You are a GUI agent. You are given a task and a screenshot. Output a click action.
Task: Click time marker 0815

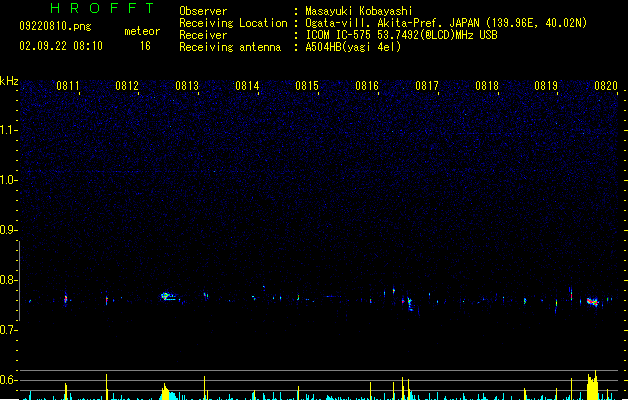[307, 86]
